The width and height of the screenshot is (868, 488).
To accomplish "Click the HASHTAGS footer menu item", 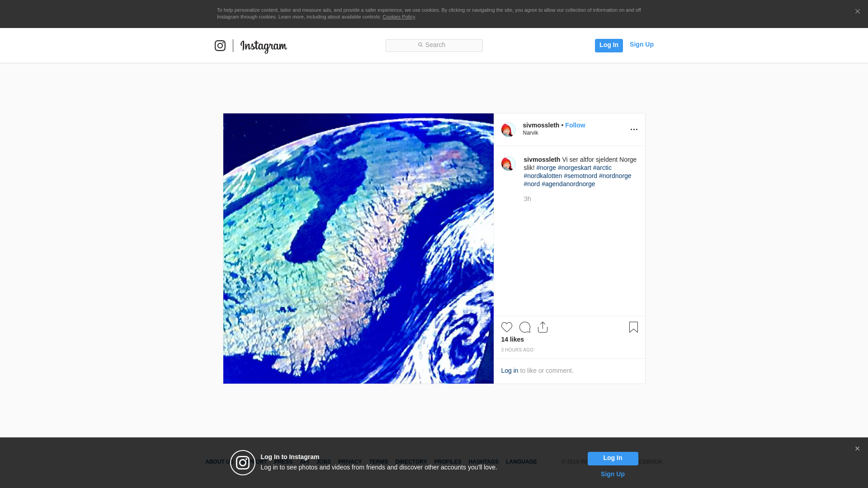I will click(x=483, y=462).
